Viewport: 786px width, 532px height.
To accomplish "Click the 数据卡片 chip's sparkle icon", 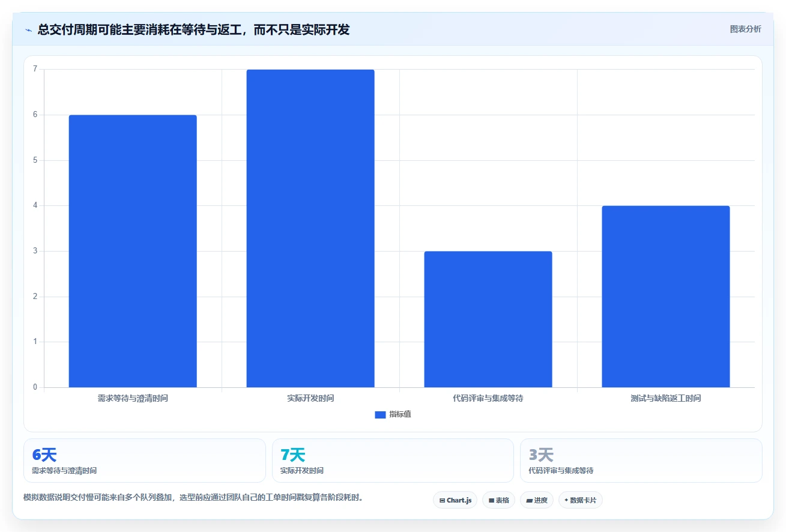I will (x=566, y=500).
